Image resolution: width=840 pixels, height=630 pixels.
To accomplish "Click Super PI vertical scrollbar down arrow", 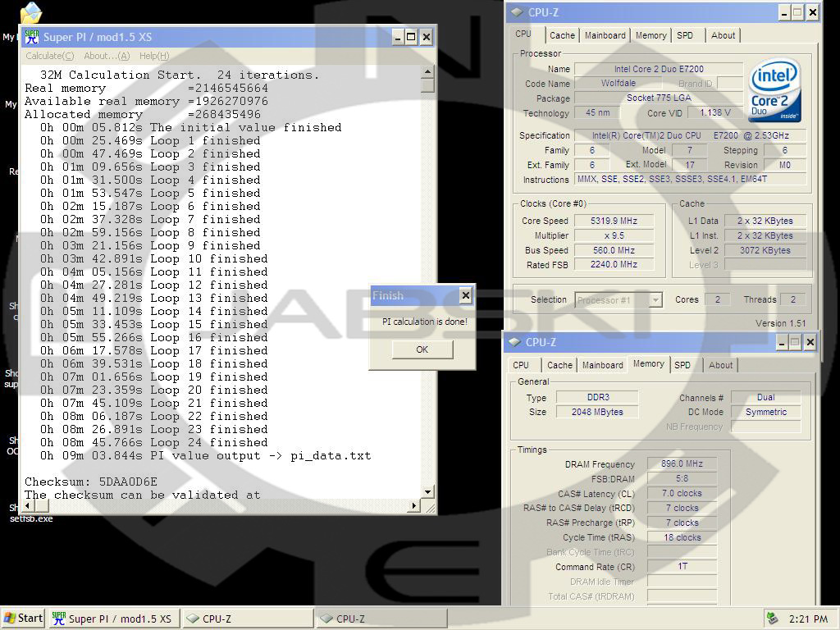I will point(427,492).
